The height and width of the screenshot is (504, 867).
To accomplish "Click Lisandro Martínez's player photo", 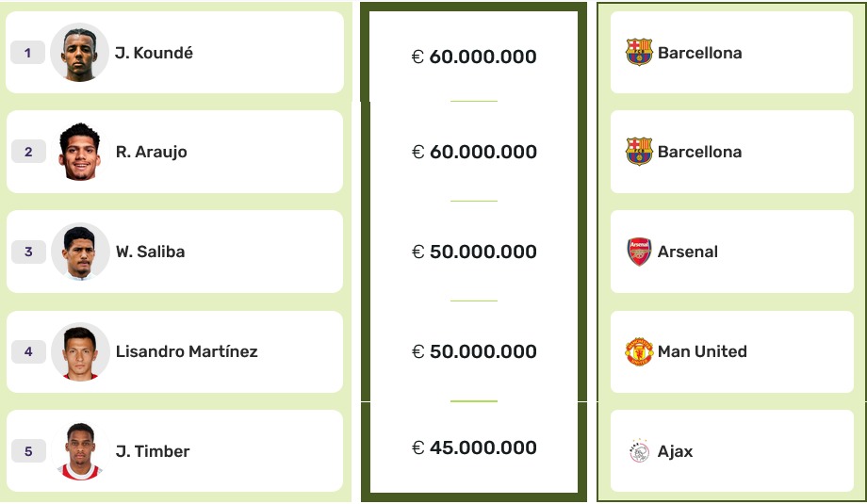I will click(x=80, y=351).
